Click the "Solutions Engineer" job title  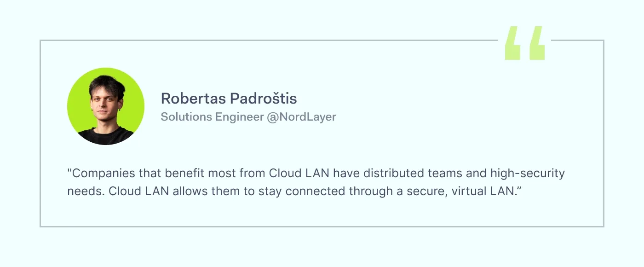point(212,117)
